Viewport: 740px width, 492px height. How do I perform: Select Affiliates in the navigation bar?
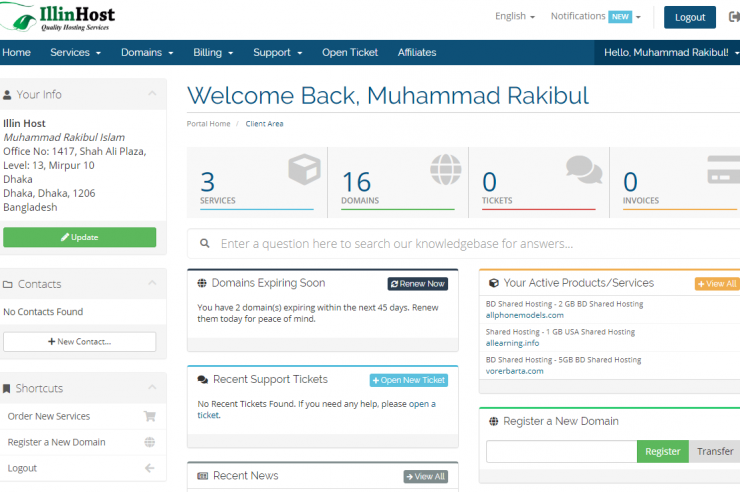pyautogui.click(x=417, y=52)
